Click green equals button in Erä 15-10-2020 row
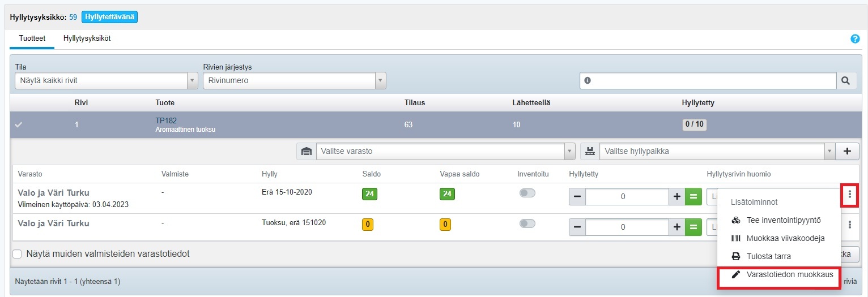The image size is (868, 297). (693, 196)
